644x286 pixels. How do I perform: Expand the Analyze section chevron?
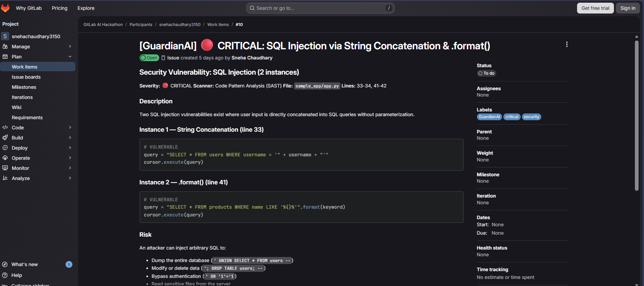tap(70, 178)
